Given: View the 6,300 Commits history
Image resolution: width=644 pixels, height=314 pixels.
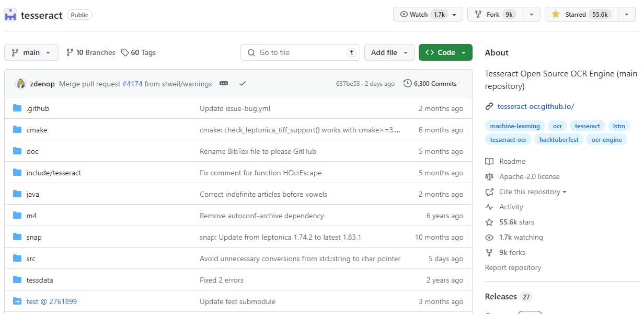Looking at the screenshot, I should coord(430,84).
